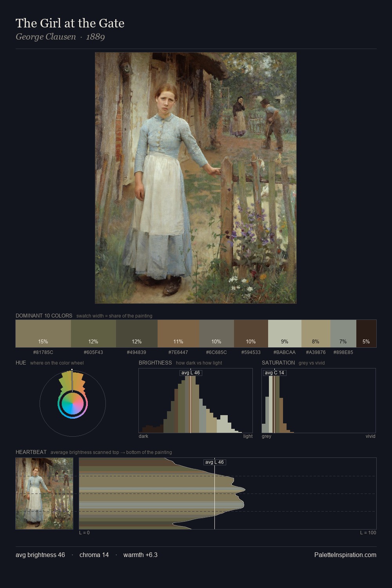
Task: Click 'chroma 14' in the footer
Action: (94, 555)
